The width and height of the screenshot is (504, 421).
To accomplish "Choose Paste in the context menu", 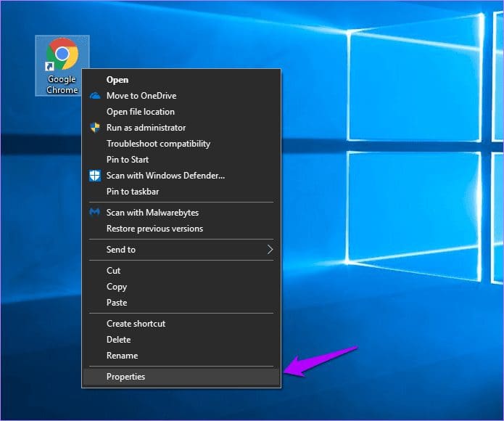I will (181, 303).
